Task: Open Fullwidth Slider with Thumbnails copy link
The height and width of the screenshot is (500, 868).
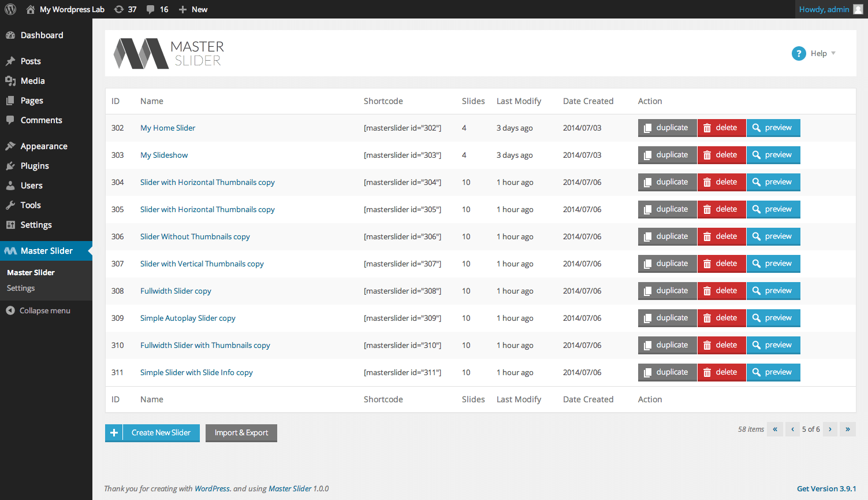Action: 205,345
